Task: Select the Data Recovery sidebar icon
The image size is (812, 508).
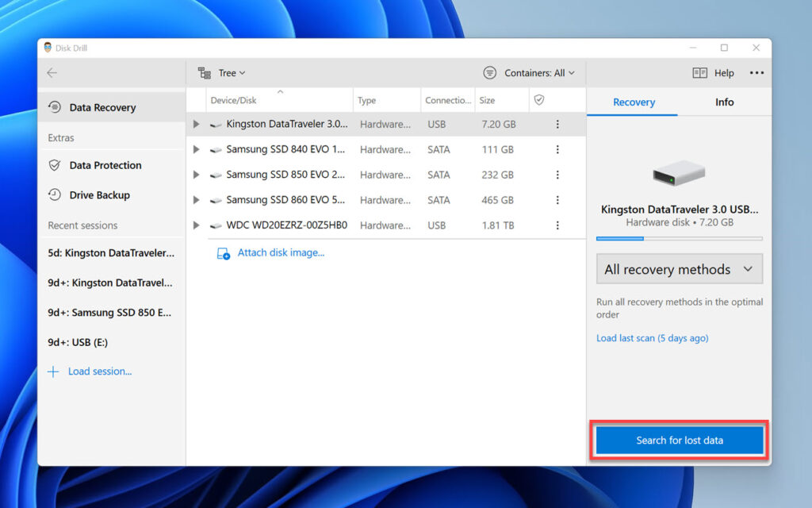Action: coord(56,107)
